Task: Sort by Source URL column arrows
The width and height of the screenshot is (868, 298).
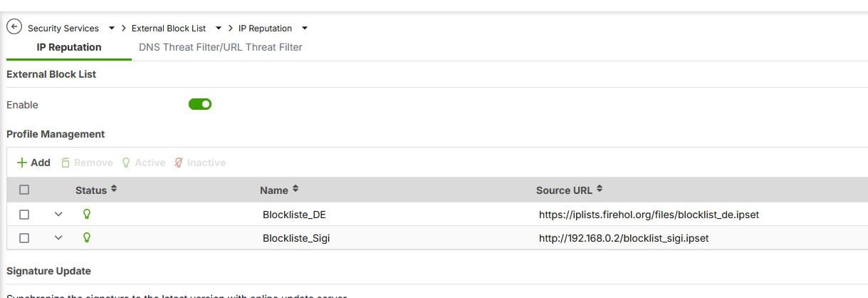Action: pos(600,190)
